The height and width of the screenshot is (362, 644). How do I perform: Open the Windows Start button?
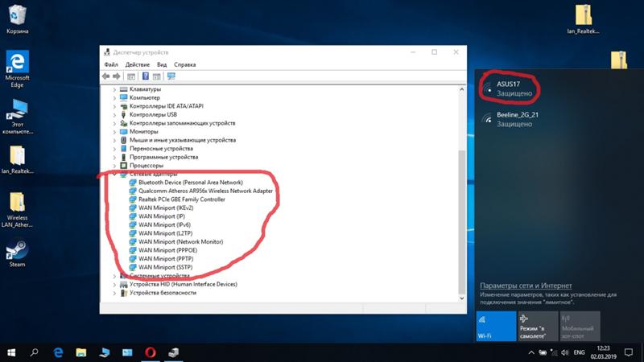click(x=11, y=352)
